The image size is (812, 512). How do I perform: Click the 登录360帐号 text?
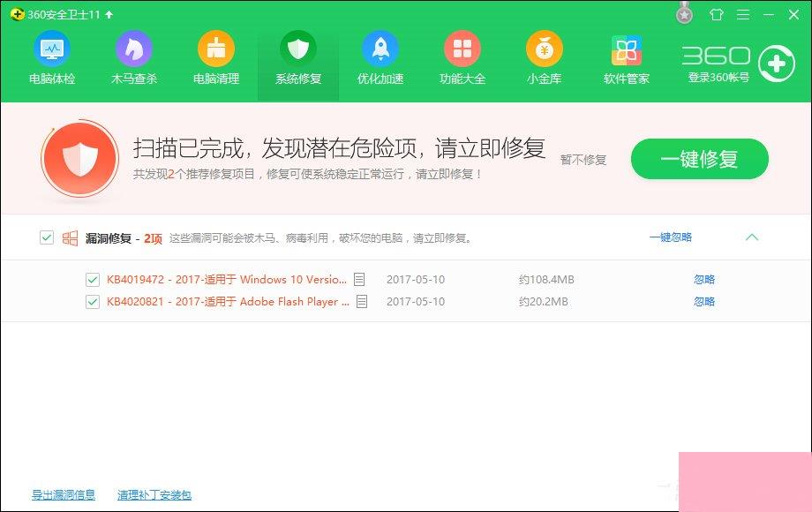pyautogui.click(x=718, y=78)
